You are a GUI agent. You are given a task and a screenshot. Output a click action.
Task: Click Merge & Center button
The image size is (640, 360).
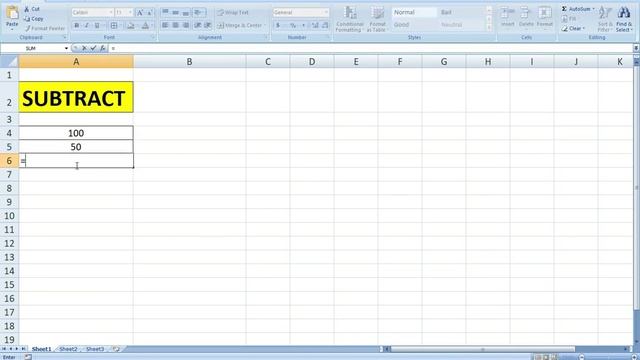click(x=241, y=25)
